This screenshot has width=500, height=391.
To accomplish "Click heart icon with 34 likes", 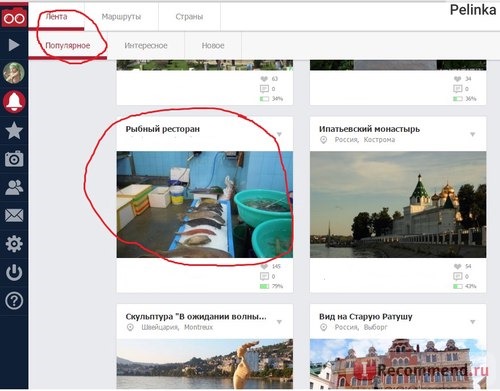I will click(458, 79).
